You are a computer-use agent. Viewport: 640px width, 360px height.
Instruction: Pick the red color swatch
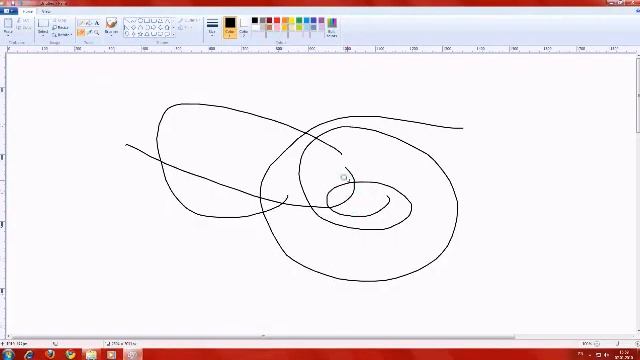coord(277,20)
